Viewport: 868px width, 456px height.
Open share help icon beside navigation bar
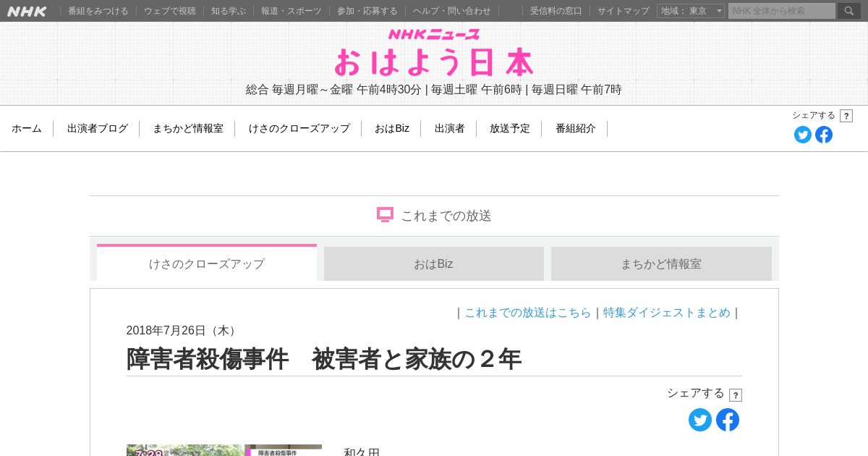(846, 116)
